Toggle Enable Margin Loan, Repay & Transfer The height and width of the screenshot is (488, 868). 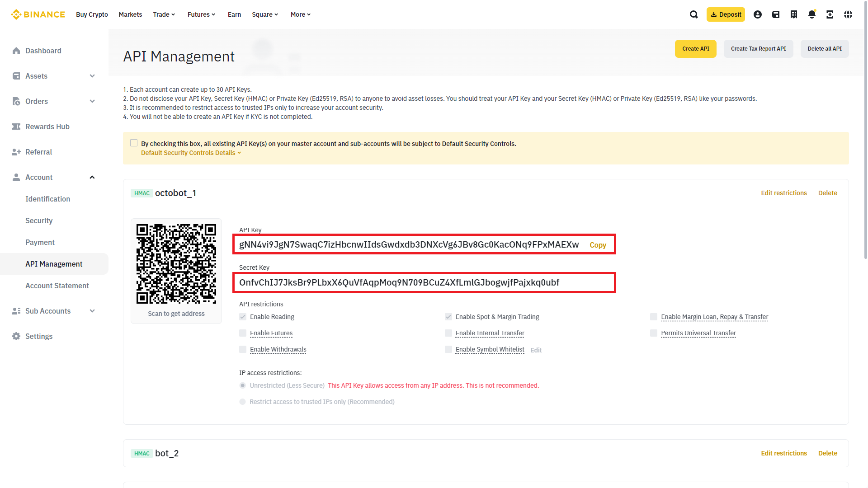point(654,317)
